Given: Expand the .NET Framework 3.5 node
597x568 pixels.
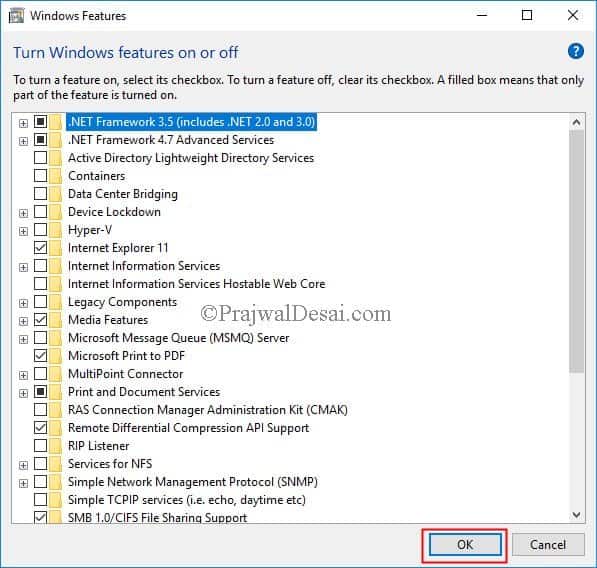Looking at the screenshot, I should tap(23, 123).
